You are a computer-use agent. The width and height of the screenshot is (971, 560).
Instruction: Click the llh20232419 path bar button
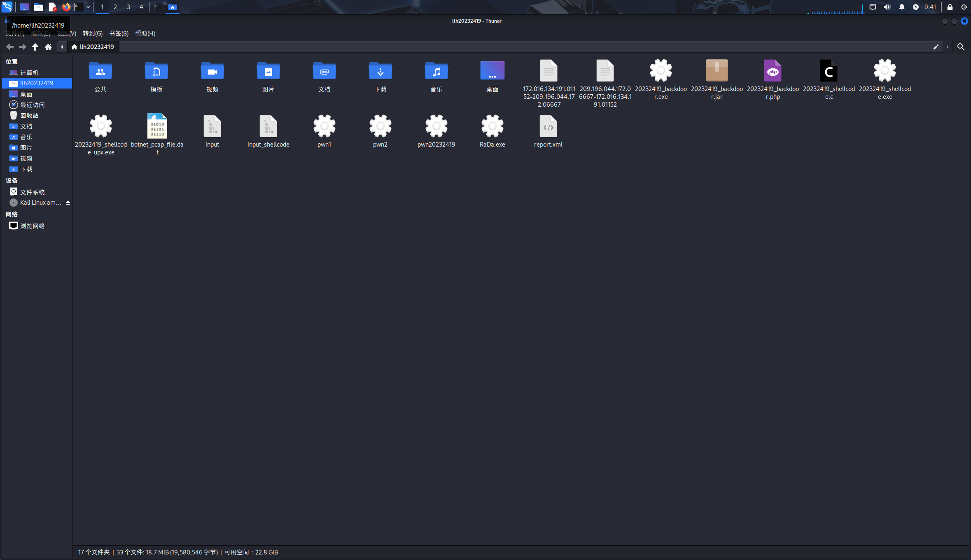point(93,47)
